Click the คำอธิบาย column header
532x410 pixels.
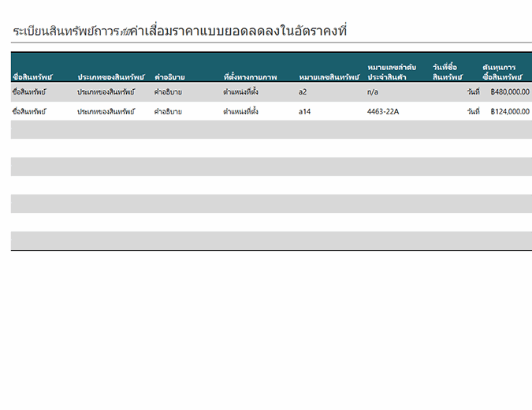pos(169,77)
